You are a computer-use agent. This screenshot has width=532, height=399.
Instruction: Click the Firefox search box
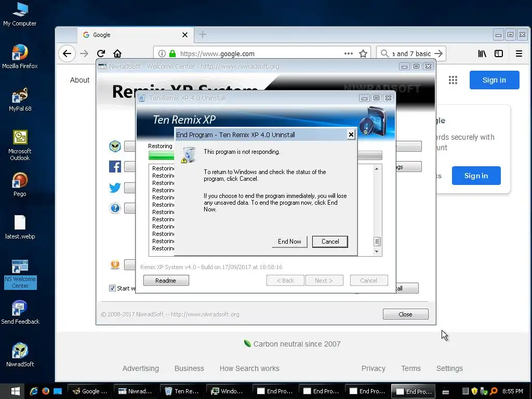click(411, 54)
